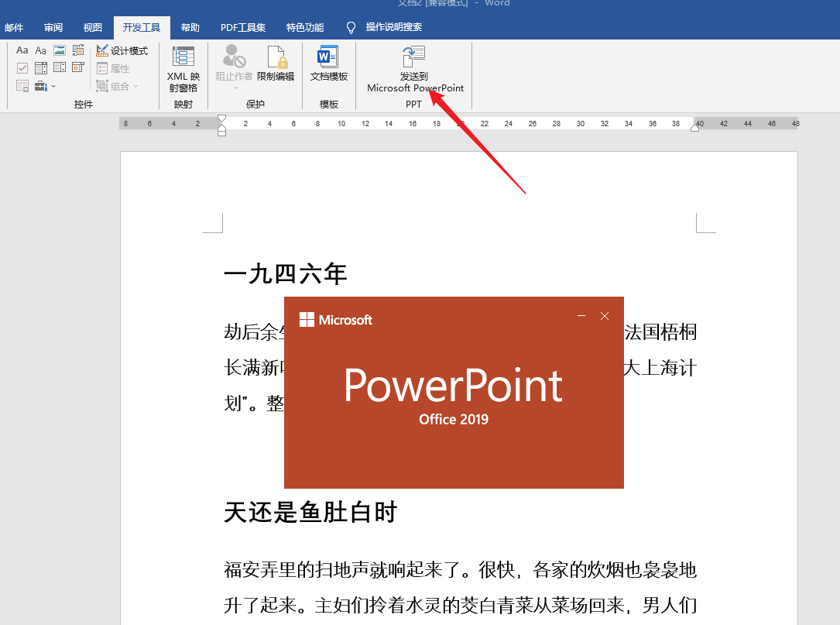Image resolution: width=840 pixels, height=625 pixels.
Task: Click the 组合 group button
Action: [112, 86]
